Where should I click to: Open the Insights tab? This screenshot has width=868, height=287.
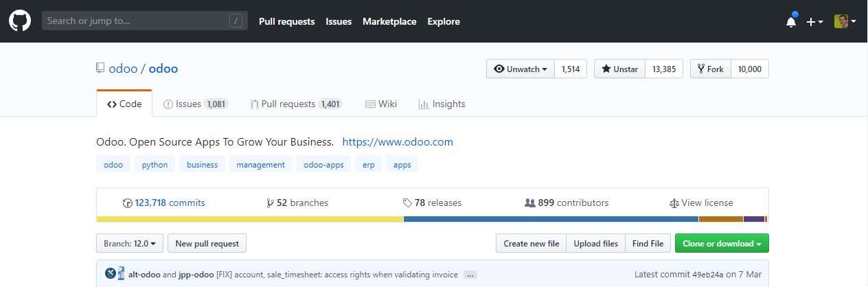pos(442,104)
